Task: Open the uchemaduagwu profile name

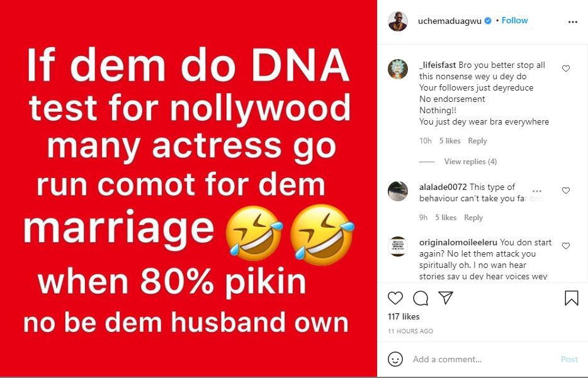Action: (x=449, y=21)
